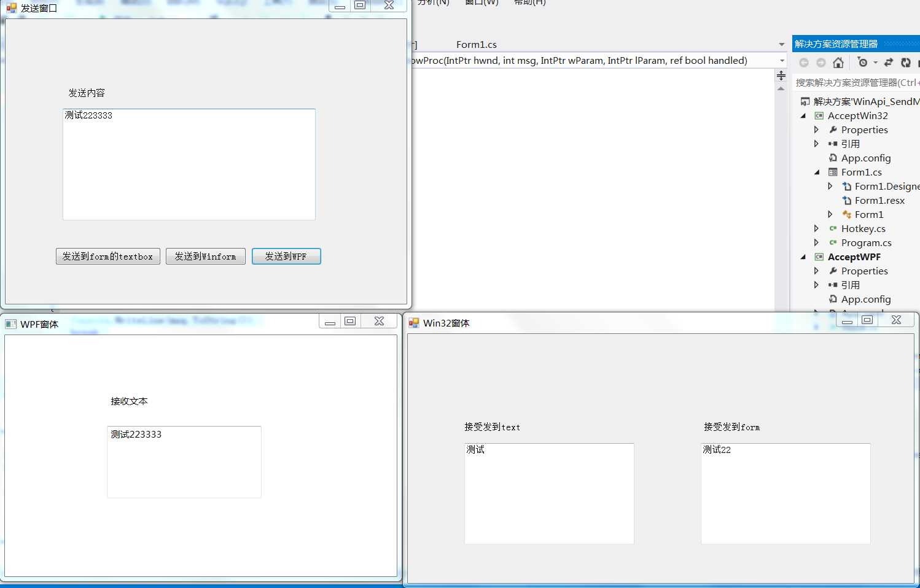
Task: Open the dropdown arrow beside Form1.cs
Action: pos(782,44)
